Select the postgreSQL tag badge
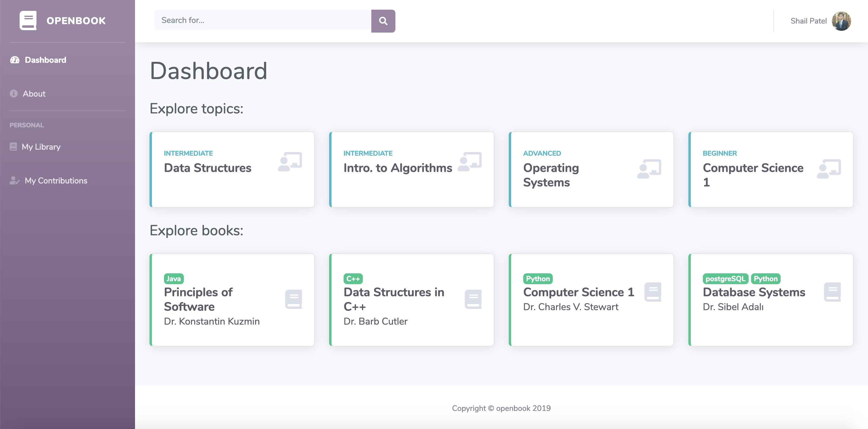 tap(725, 278)
